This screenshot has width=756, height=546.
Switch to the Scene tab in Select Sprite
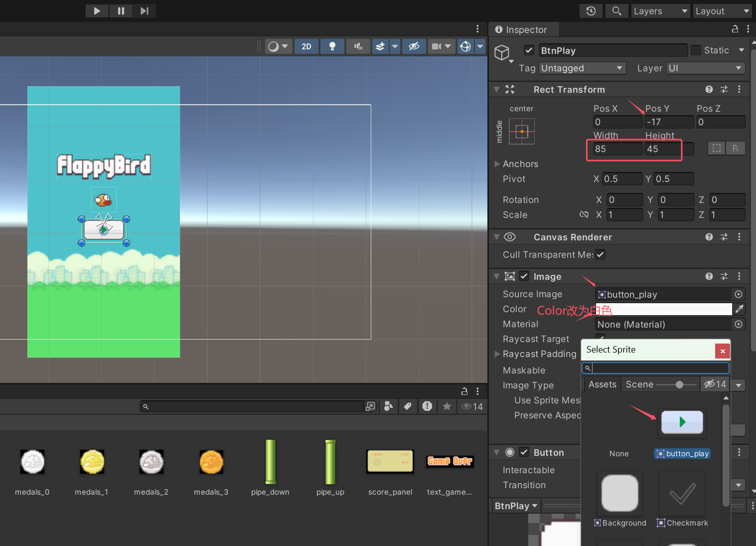639,384
